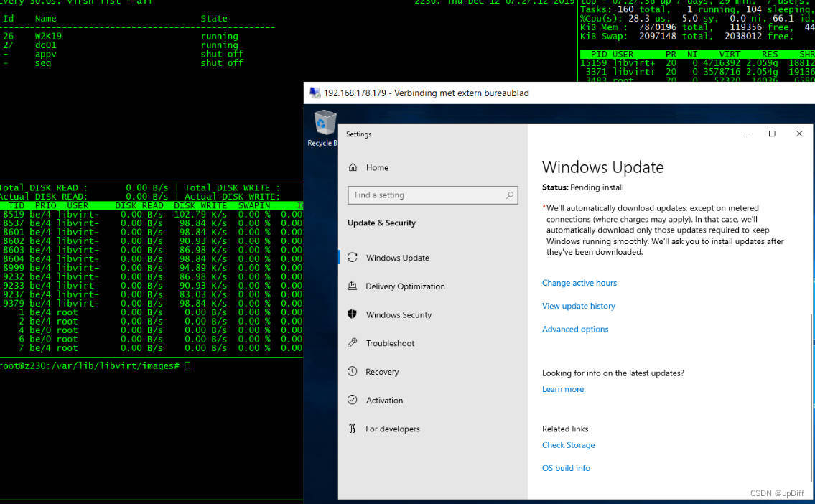Image resolution: width=815 pixels, height=504 pixels.
Task: Click the Windows Security shield icon
Action: (x=353, y=314)
